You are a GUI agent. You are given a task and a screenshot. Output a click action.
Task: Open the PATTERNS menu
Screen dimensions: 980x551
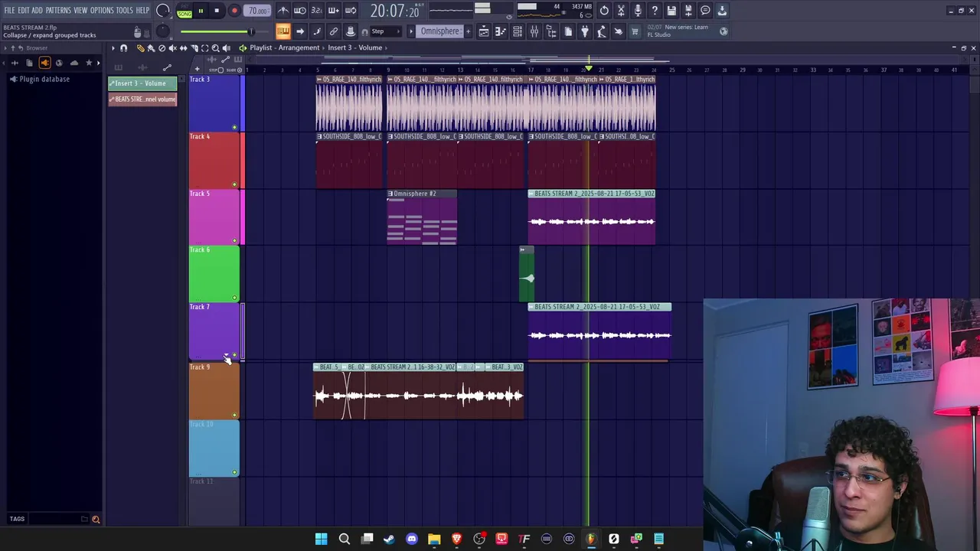[58, 11]
